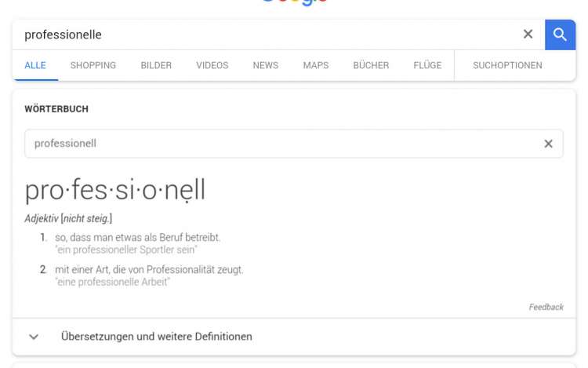This screenshot has width=588, height=368.
Task: Click the blue search magnifier button
Action: pyautogui.click(x=560, y=35)
